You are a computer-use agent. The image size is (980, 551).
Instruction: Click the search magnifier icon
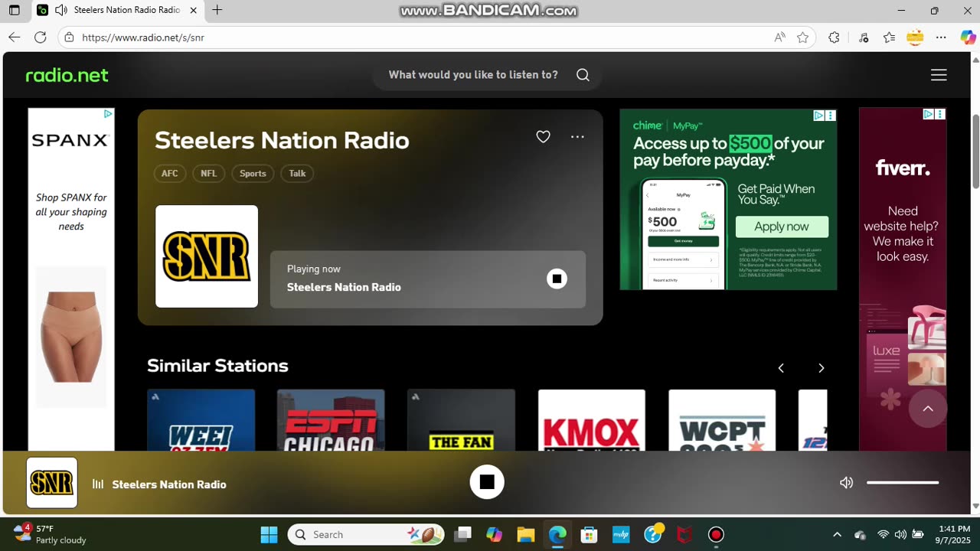583,75
